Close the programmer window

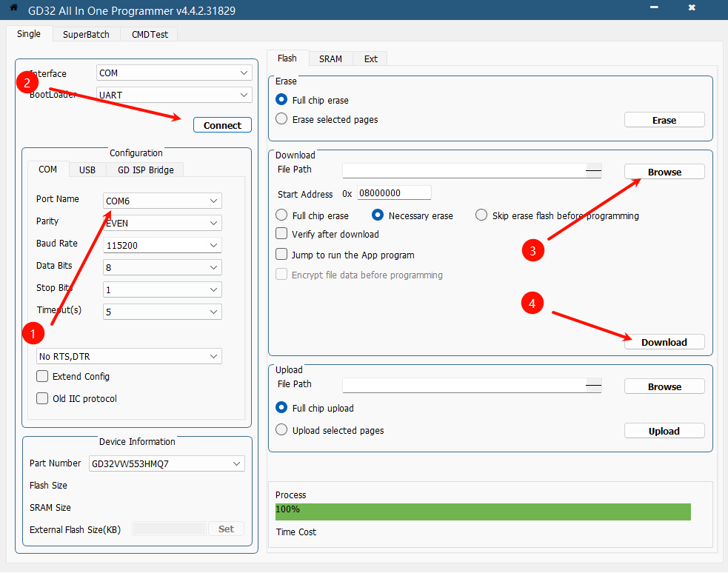pyautogui.click(x=692, y=8)
